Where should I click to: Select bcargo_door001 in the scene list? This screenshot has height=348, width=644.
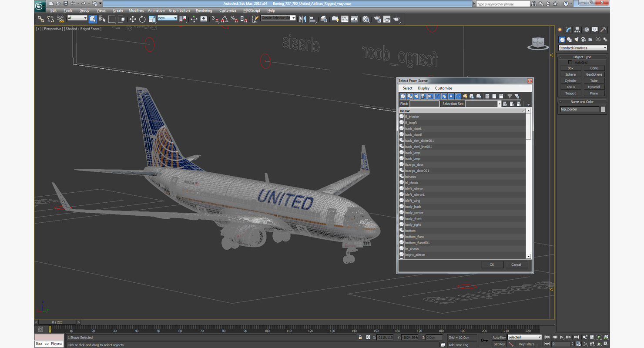point(462,171)
